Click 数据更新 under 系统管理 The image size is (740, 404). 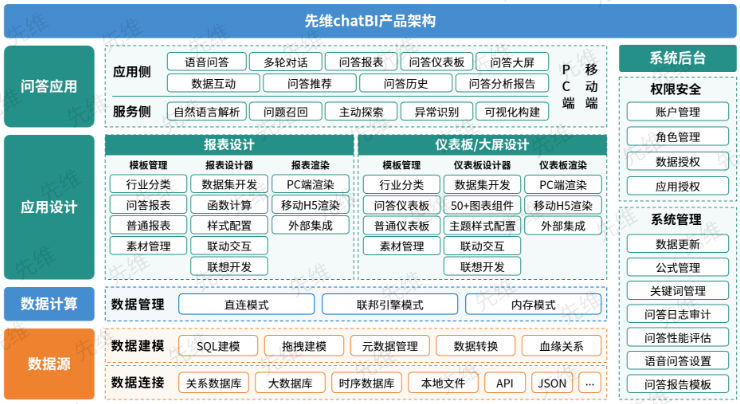678,244
